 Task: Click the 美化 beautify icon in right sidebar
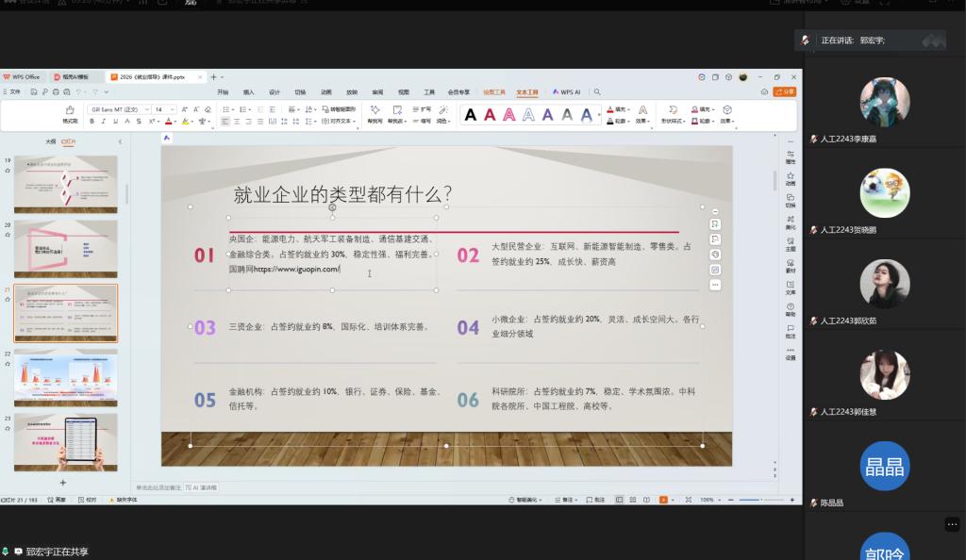(791, 221)
